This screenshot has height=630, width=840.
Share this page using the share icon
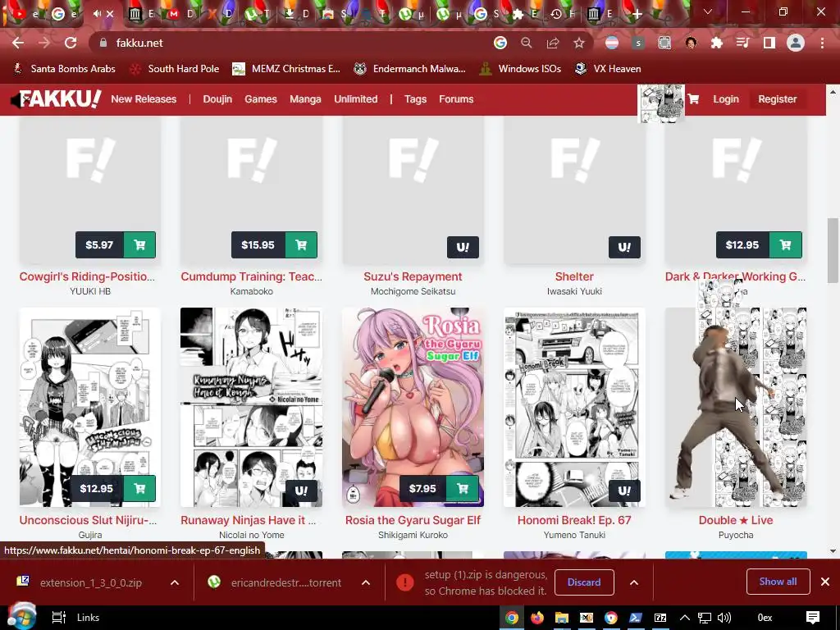tap(553, 43)
